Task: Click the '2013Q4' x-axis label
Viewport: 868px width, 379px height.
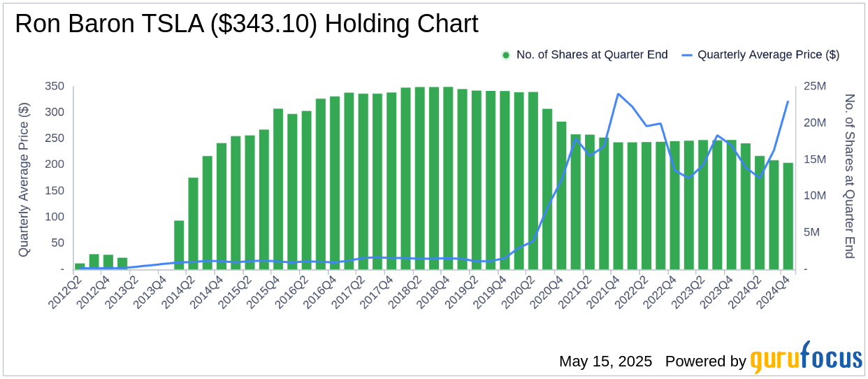Action: coord(150,292)
